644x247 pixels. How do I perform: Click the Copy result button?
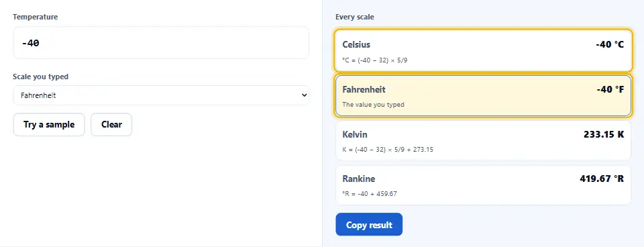point(369,224)
